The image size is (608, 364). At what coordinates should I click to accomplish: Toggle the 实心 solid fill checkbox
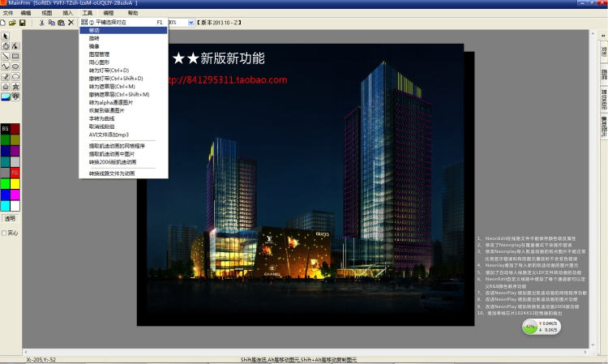pos(4,233)
